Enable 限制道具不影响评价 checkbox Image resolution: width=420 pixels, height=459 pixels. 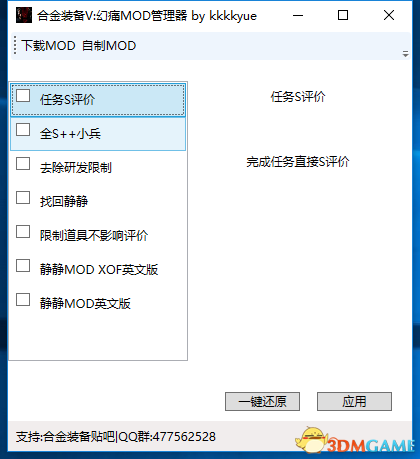point(23,232)
